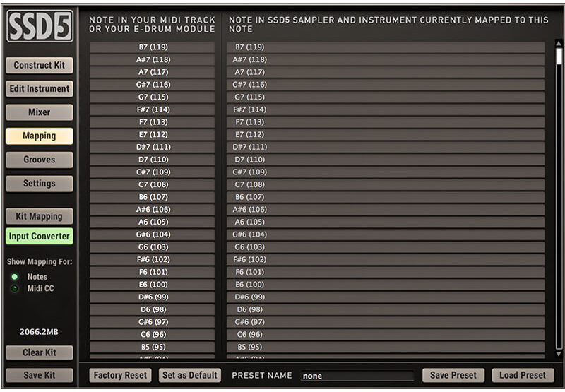Screen dimensions: 565x392
Task: Select input note B6 (107) in MIDI track column
Action: pyautogui.click(x=152, y=197)
